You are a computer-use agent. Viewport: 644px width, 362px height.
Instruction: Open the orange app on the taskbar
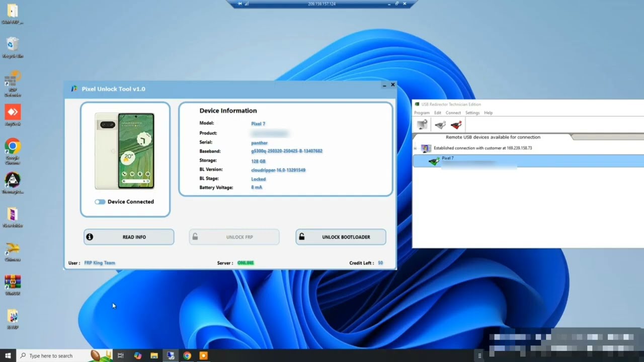tap(203, 355)
